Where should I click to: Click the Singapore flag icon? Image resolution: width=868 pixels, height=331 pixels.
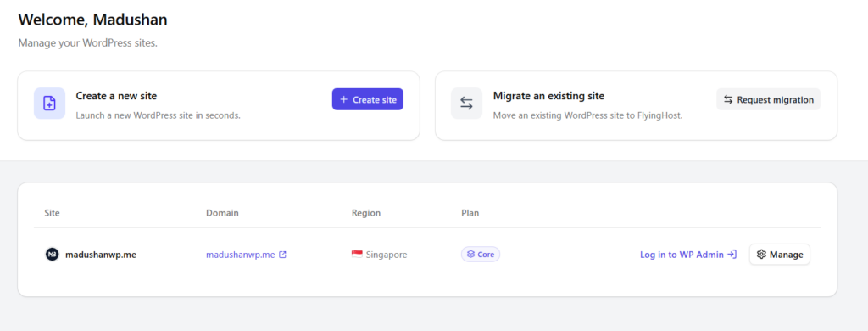click(357, 255)
